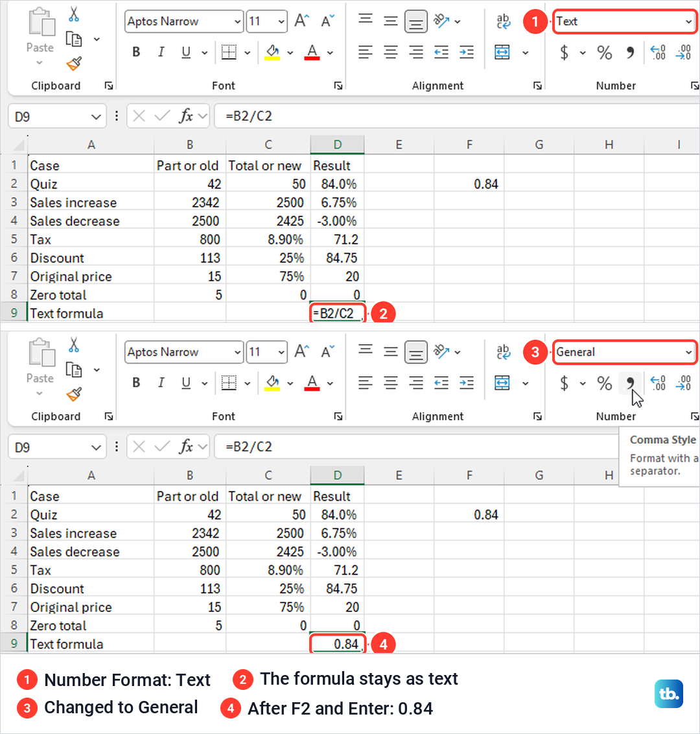Toggle Underline in the Text-format ribbon
The height and width of the screenshot is (734, 700).
186,52
